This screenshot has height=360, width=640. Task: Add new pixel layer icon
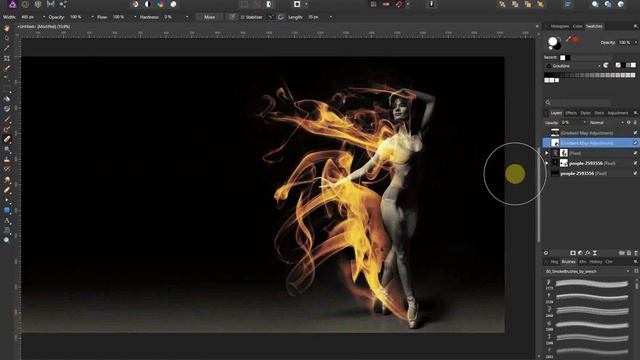click(x=629, y=253)
